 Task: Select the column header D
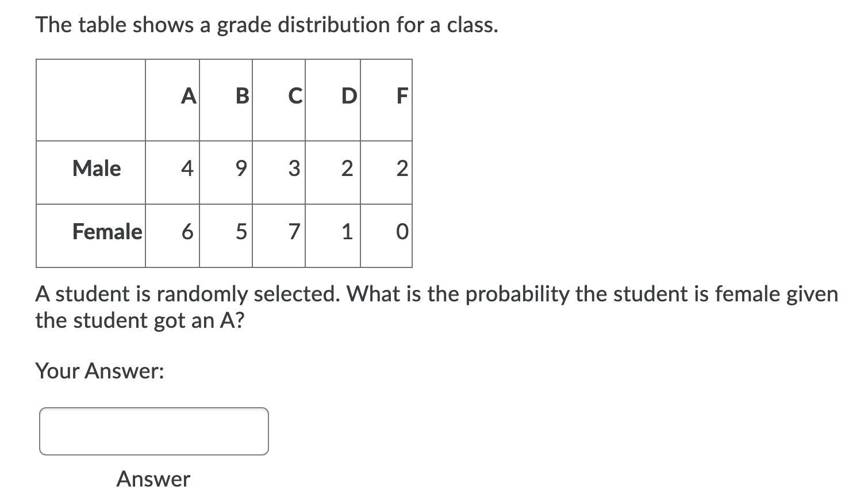333,100
